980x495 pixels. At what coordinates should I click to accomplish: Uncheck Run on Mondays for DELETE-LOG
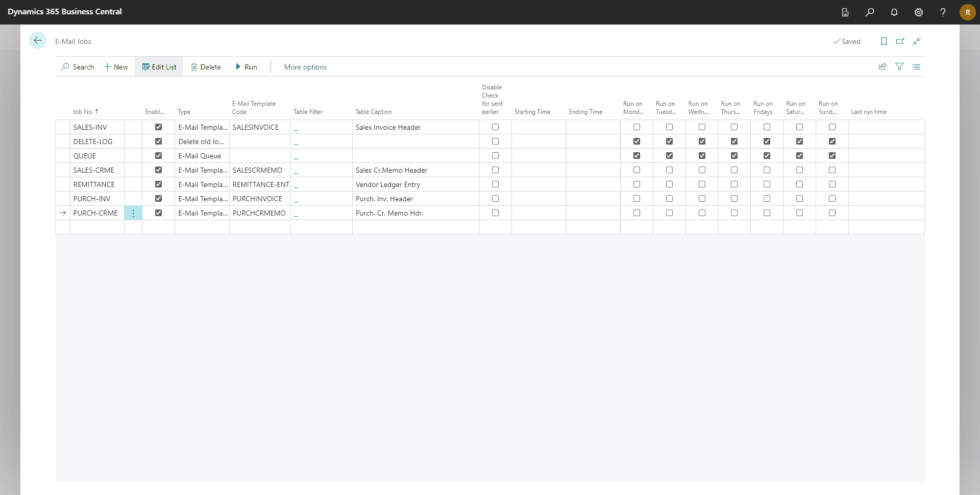tap(636, 142)
